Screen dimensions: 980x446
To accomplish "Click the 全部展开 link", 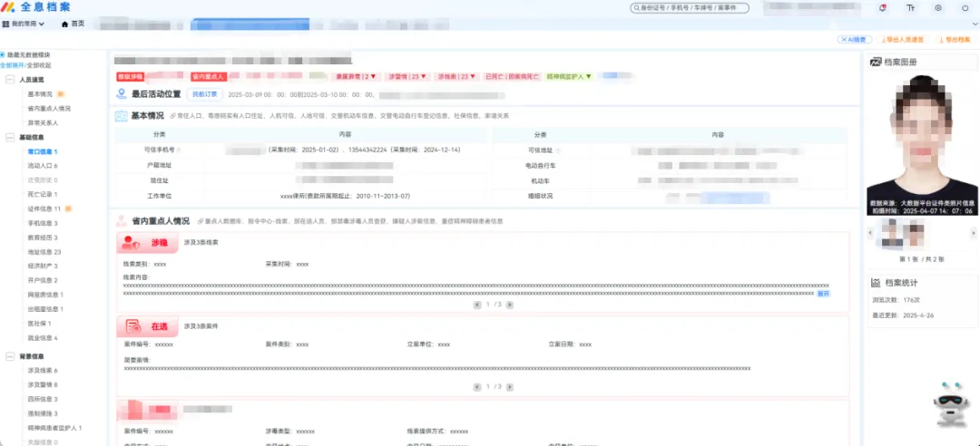I will tap(12, 66).
